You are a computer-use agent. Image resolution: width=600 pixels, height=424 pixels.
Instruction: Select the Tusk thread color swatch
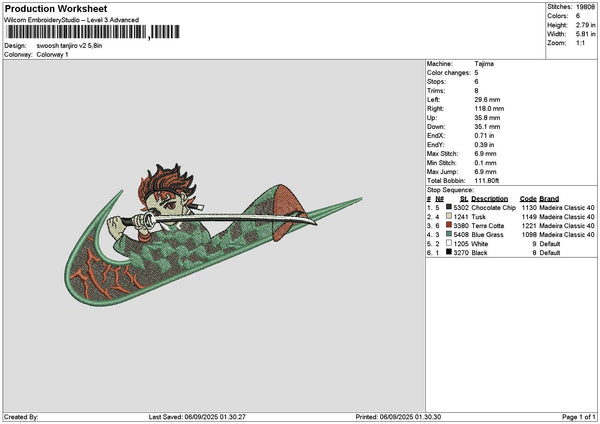(x=449, y=216)
